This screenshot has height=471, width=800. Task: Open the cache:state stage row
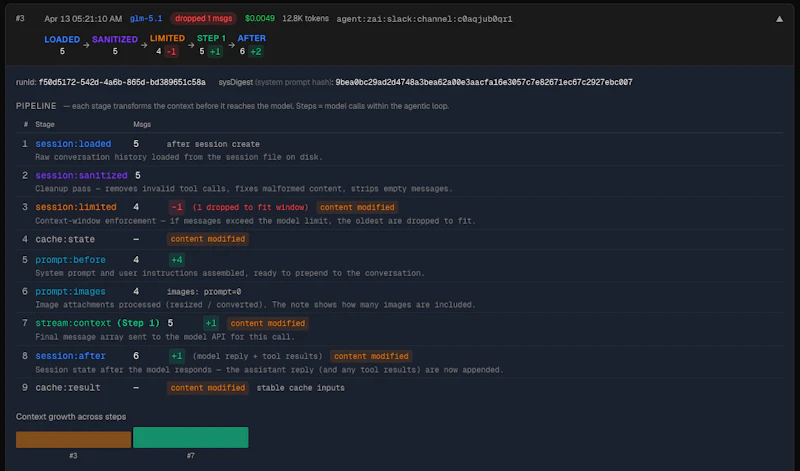point(399,239)
